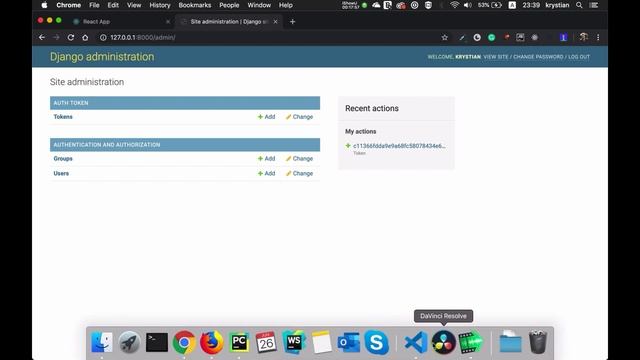This screenshot has width=640, height=360.
Task: Click Change for Groups
Action: [x=299, y=158]
